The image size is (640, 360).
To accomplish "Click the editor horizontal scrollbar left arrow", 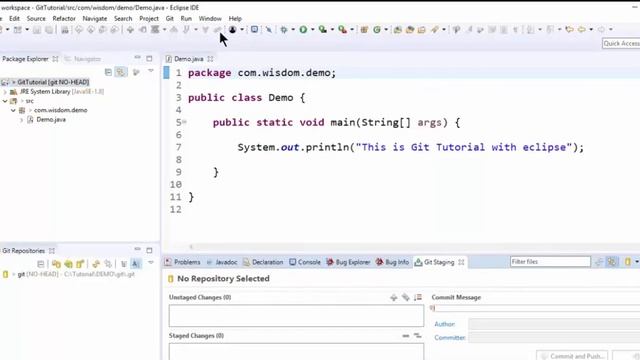I will pyautogui.click(x=191, y=247).
